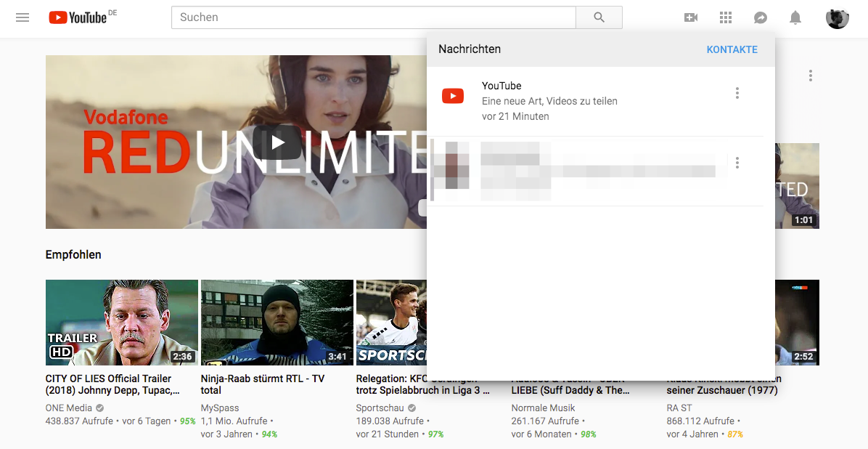Click the magnifier search button
This screenshot has height=449, width=868.
[x=599, y=17]
